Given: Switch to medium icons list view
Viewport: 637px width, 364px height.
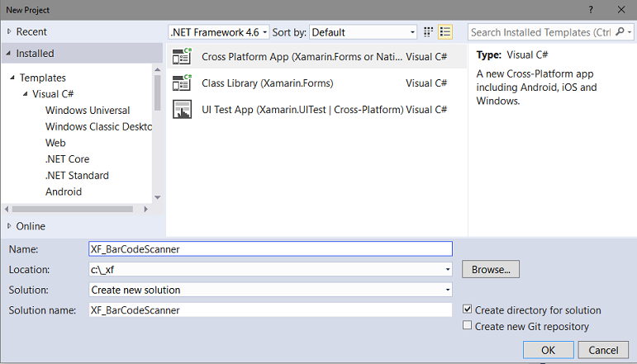Looking at the screenshot, I should pos(445,32).
